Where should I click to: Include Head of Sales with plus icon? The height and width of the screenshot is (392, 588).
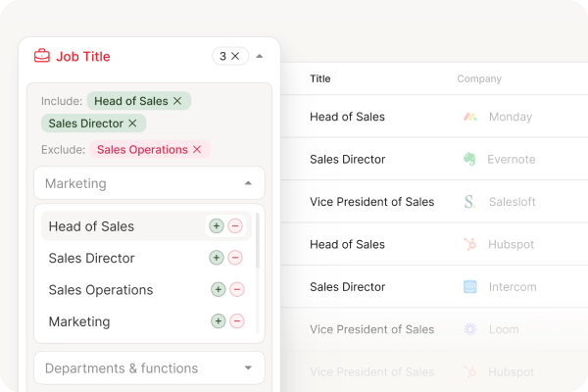point(217,226)
